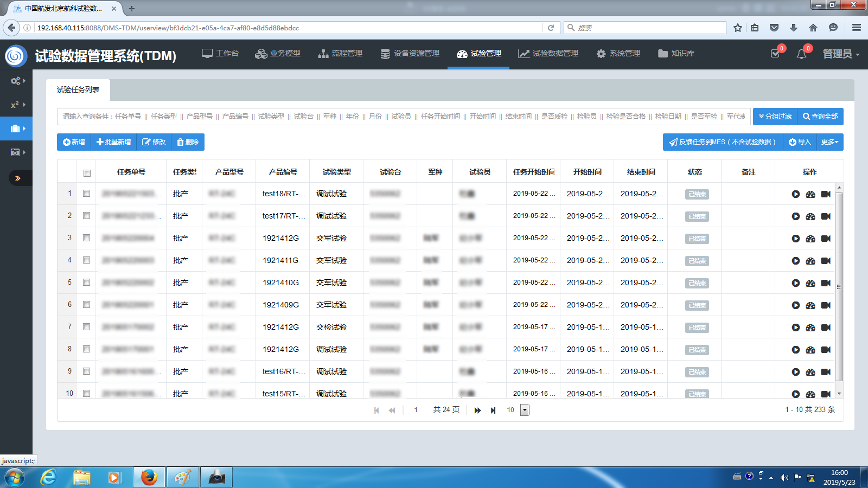
Task: Click the dashboard gauge icon in row 2
Action: (810, 216)
